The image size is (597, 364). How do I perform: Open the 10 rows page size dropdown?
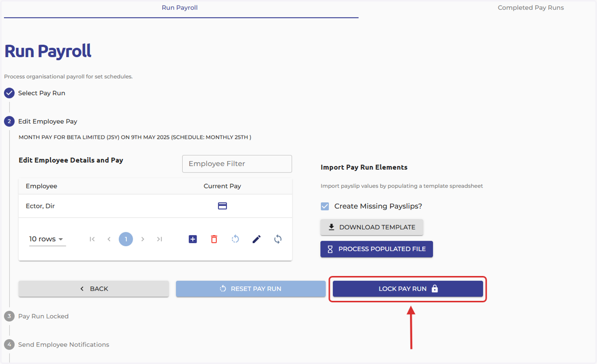coord(47,239)
